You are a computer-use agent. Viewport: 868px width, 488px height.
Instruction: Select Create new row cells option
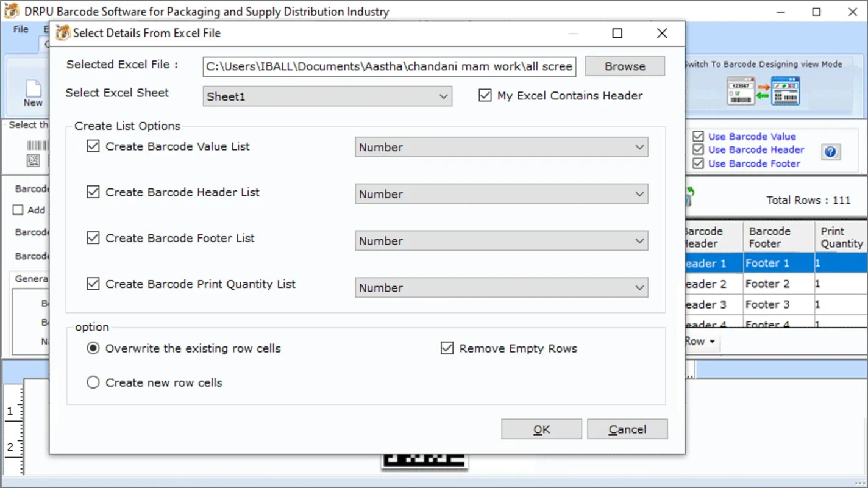[93, 382]
